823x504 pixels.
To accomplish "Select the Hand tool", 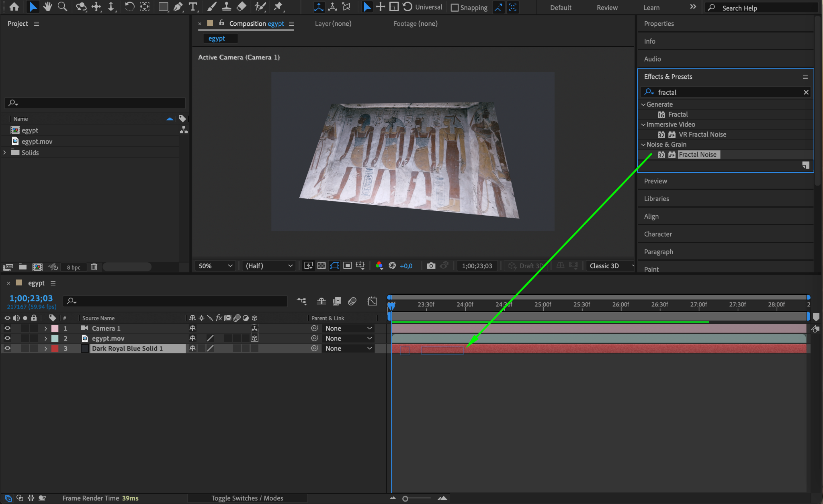I will pos(48,7).
